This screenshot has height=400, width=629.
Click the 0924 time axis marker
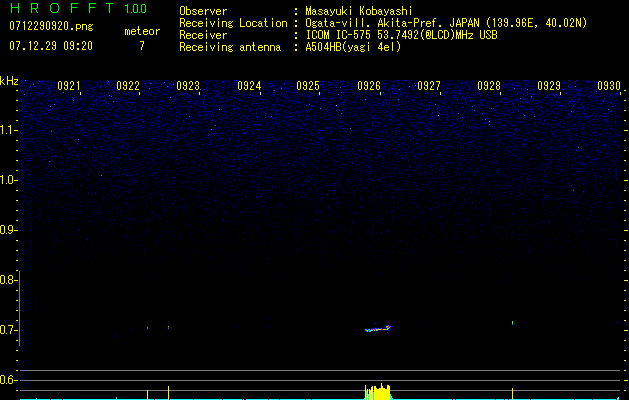pos(249,86)
